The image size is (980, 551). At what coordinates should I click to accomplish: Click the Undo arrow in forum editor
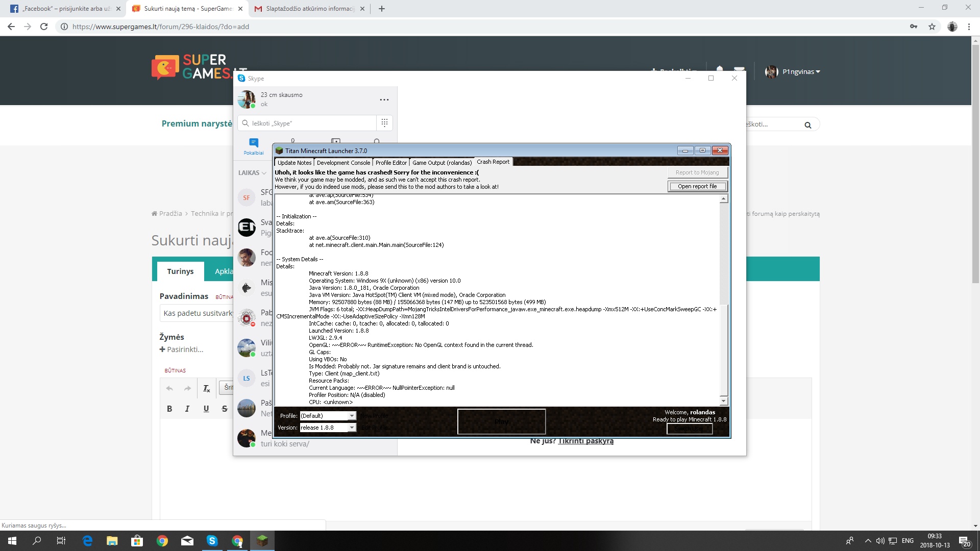pyautogui.click(x=169, y=388)
